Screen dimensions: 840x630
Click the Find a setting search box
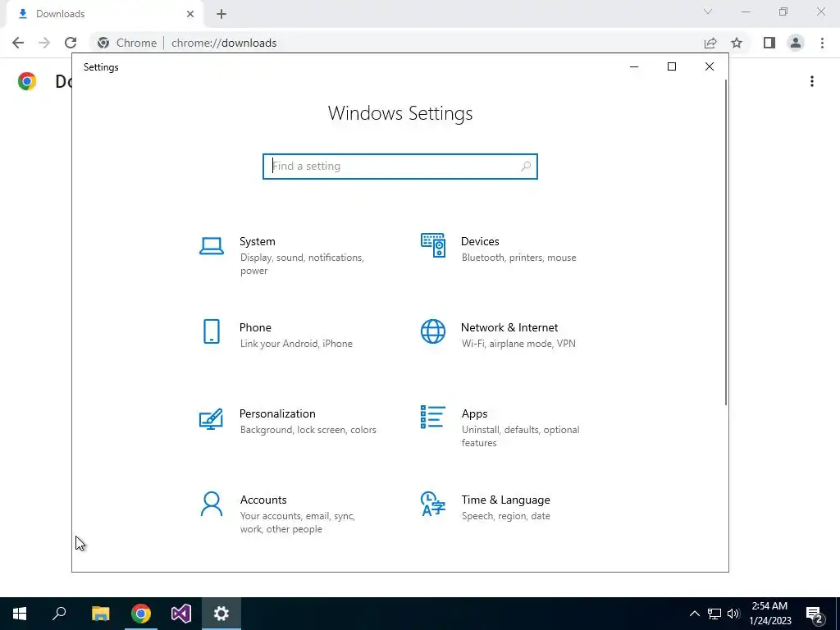(x=400, y=167)
